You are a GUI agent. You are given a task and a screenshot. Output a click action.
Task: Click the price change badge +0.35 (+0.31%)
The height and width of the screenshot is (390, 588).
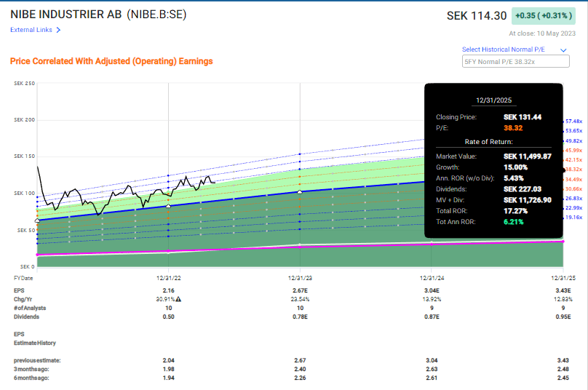click(544, 16)
